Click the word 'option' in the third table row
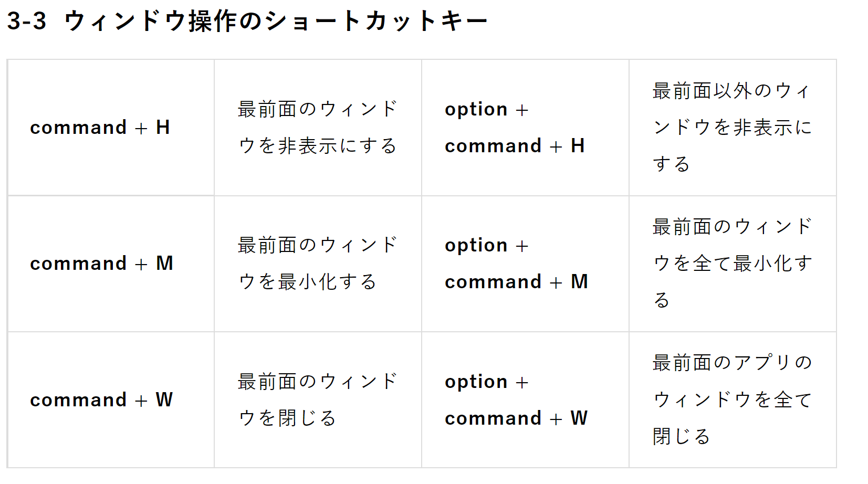Viewport: 868px width, 484px height. (x=476, y=382)
